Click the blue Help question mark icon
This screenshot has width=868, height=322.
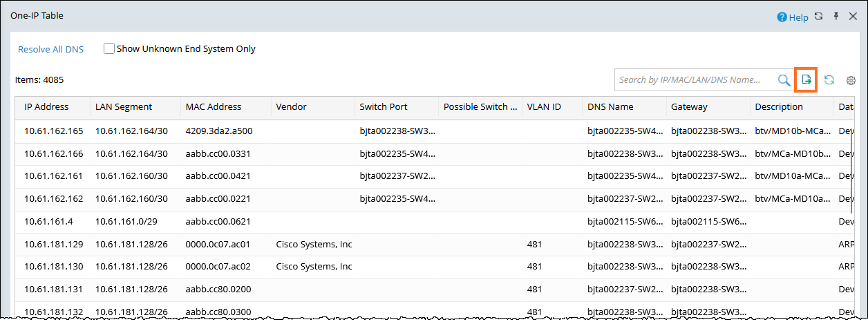pos(782,17)
